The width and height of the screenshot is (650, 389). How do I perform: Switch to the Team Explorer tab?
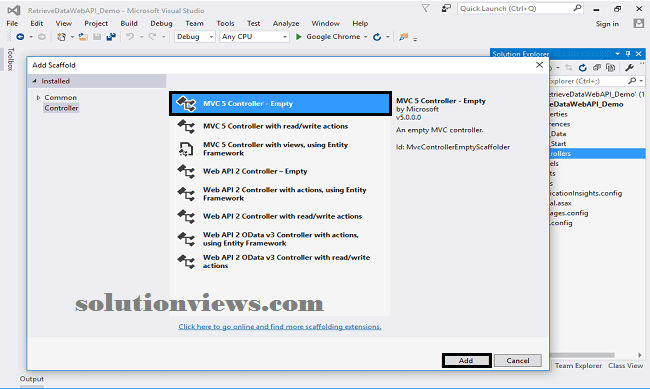(x=578, y=366)
